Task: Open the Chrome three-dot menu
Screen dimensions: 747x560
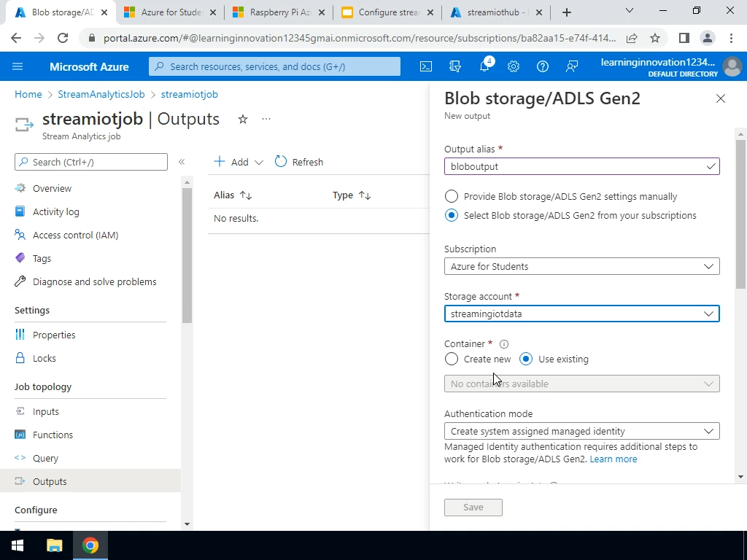Action: (731, 38)
